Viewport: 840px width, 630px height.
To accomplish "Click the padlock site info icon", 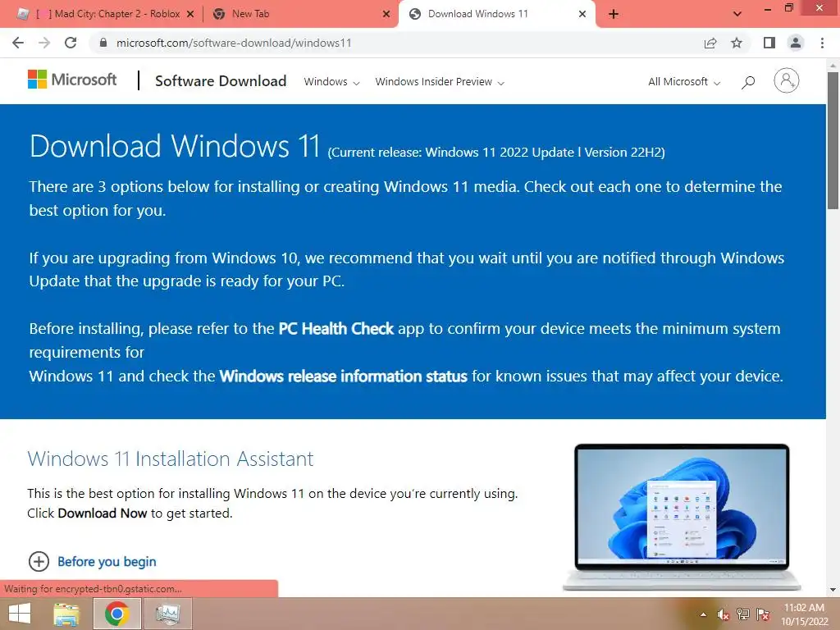I will [103, 43].
